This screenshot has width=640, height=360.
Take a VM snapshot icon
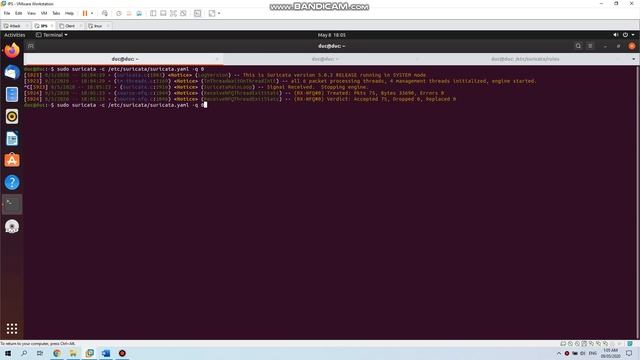click(x=119, y=13)
